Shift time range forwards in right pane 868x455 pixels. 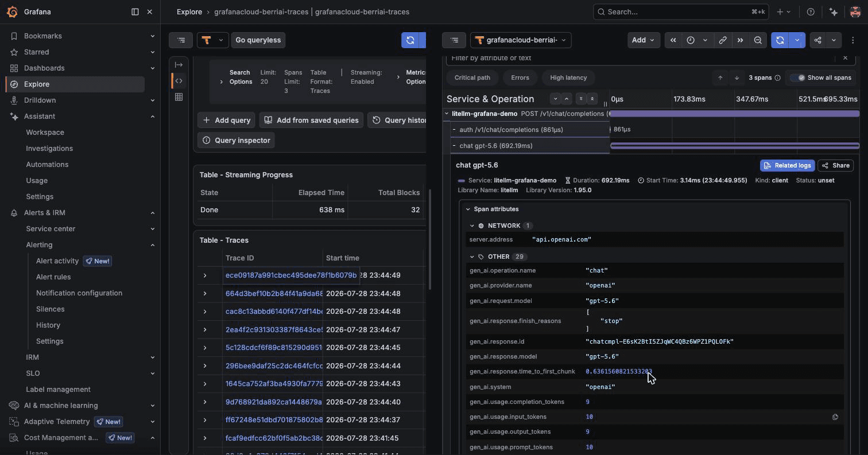pyautogui.click(x=740, y=40)
